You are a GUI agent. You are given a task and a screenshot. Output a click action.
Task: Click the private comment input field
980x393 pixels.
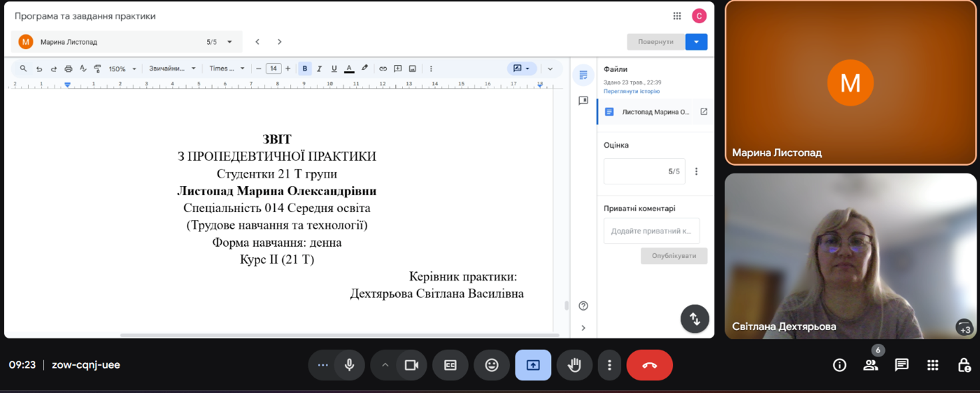point(651,231)
